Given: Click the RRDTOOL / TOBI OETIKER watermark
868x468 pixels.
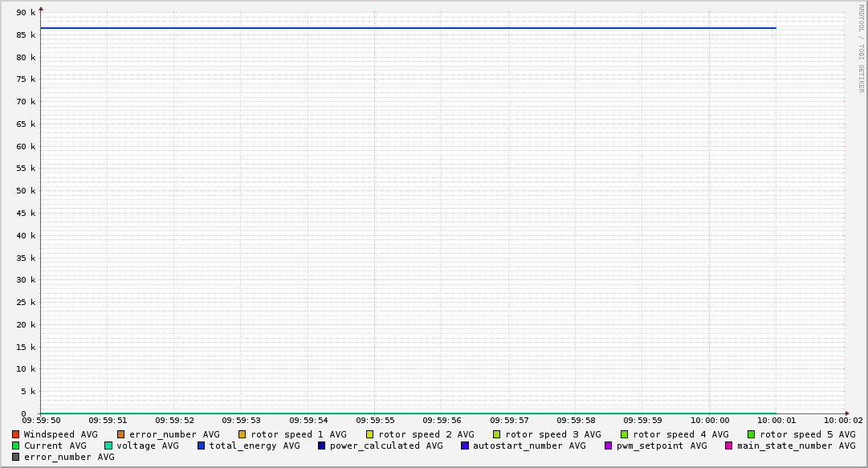Looking at the screenshot, I should (x=861, y=48).
